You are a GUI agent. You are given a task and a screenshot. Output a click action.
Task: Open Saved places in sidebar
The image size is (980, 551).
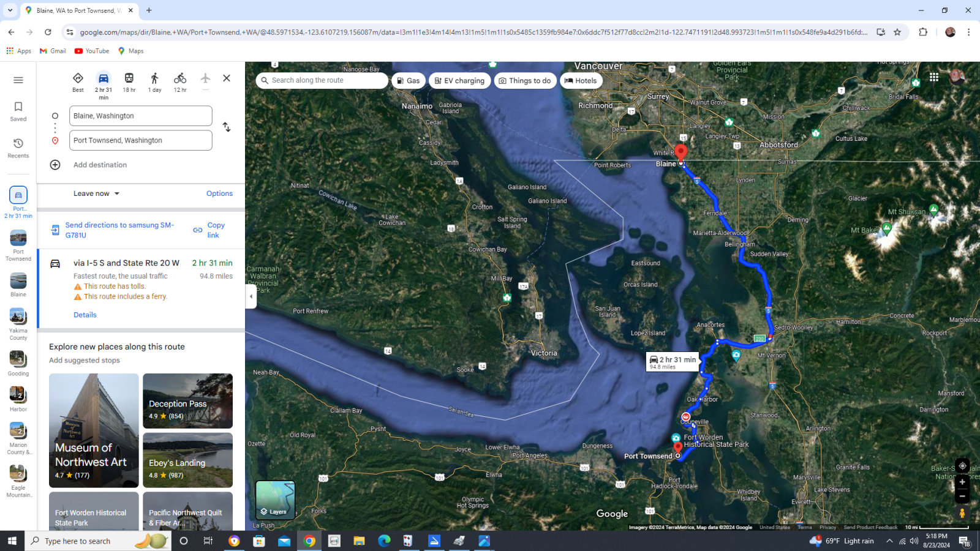(x=18, y=111)
